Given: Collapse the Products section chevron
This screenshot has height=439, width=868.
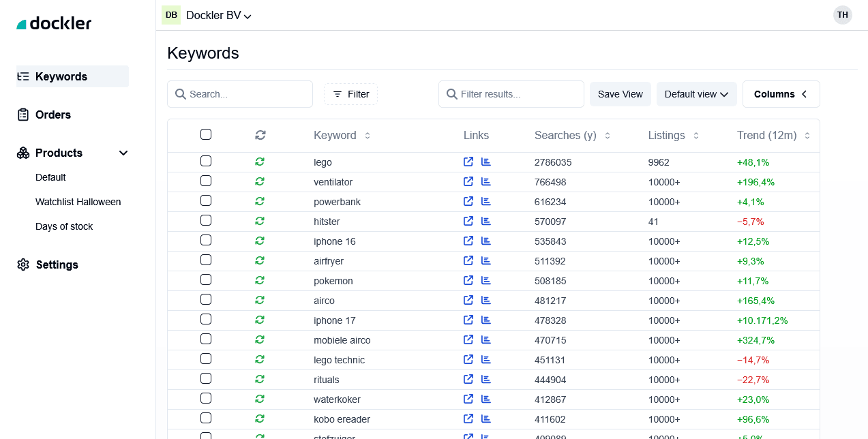Looking at the screenshot, I should [x=123, y=153].
